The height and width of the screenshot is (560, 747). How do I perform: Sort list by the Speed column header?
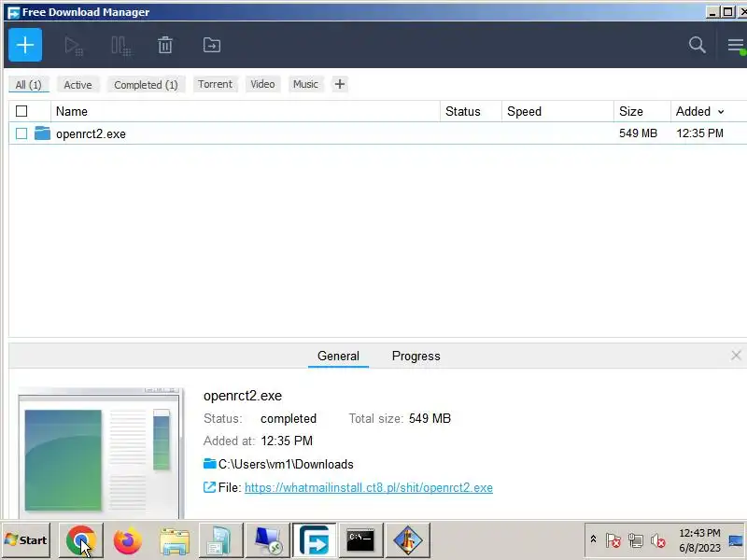(557, 111)
